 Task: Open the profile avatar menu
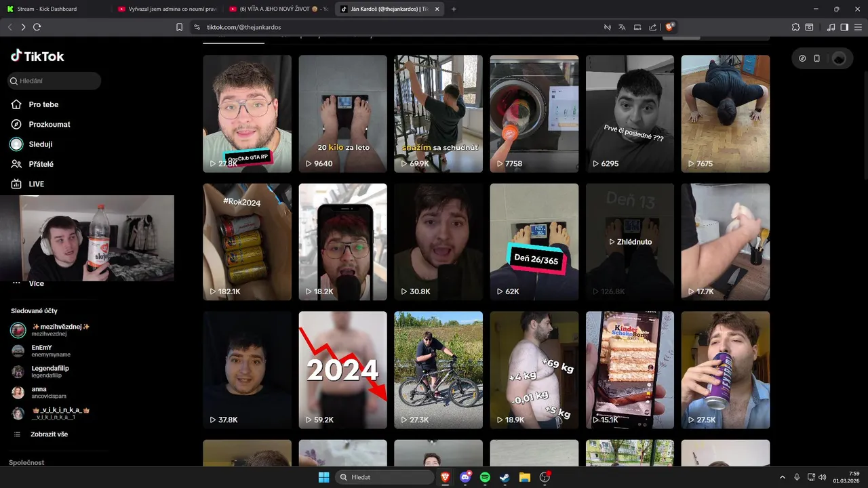tap(839, 58)
